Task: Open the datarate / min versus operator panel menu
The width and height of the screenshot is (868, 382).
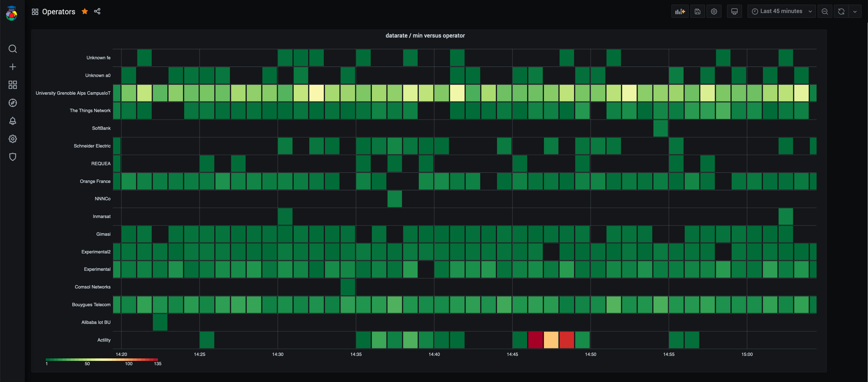Action: coord(425,35)
